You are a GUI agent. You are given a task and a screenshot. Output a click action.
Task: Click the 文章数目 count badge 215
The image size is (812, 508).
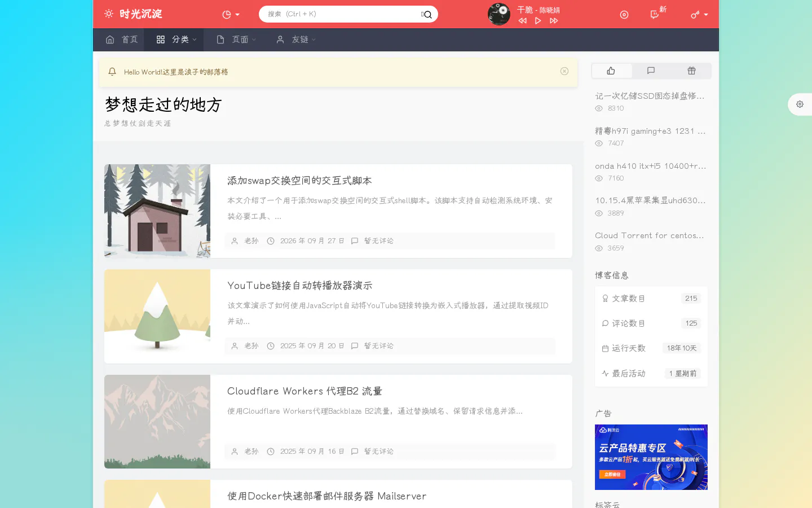coord(691,299)
